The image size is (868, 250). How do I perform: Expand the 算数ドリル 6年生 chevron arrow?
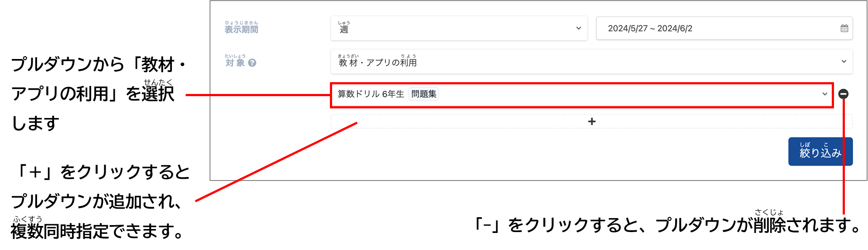(824, 94)
